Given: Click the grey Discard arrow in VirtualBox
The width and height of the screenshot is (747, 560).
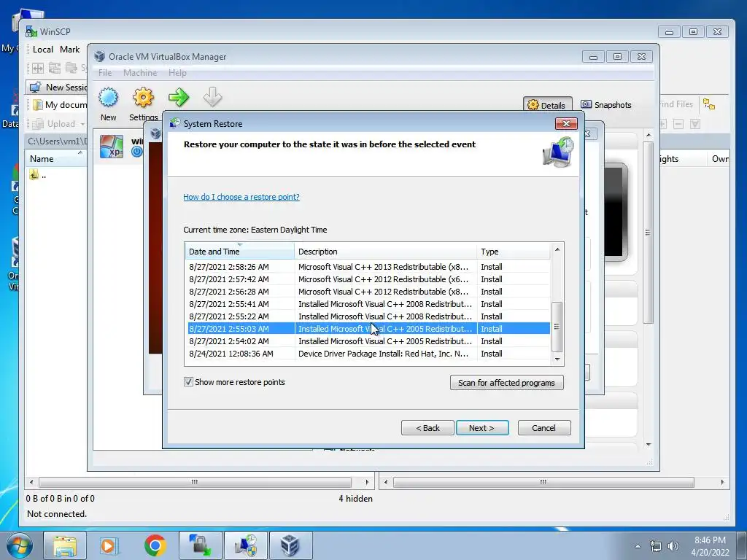Looking at the screenshot, I should pos(212,98).
